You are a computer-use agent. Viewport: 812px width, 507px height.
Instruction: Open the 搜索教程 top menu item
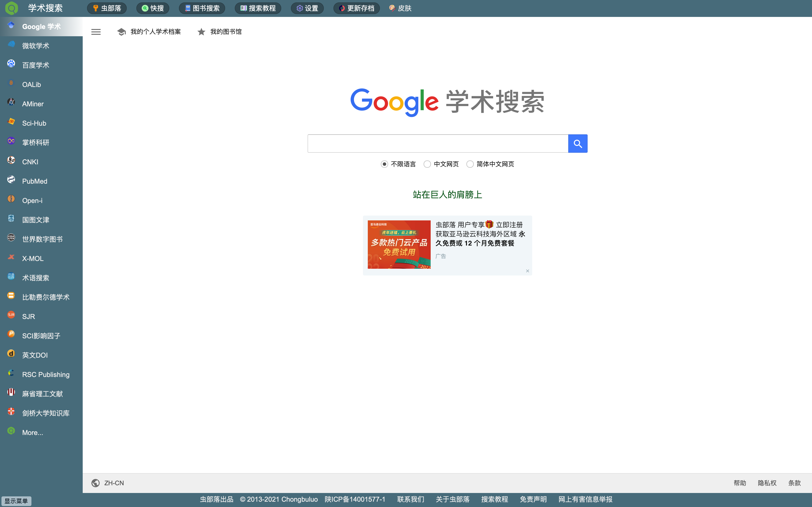coord(258,8)
